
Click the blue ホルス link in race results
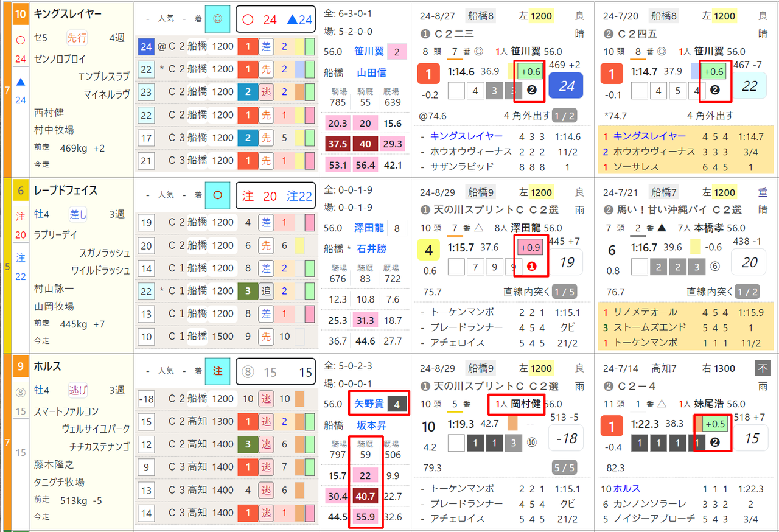[x=627, y=489]
